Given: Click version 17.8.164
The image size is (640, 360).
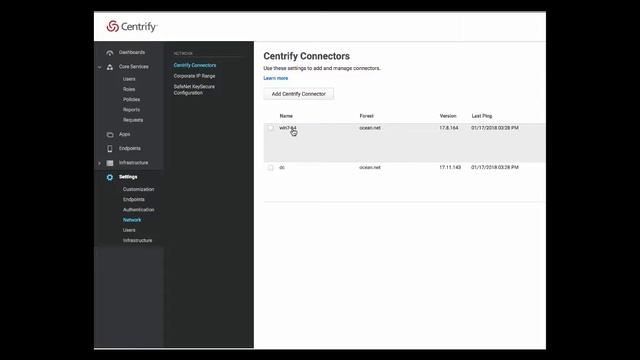Looking at the screenshot, I should coord(449,128).
